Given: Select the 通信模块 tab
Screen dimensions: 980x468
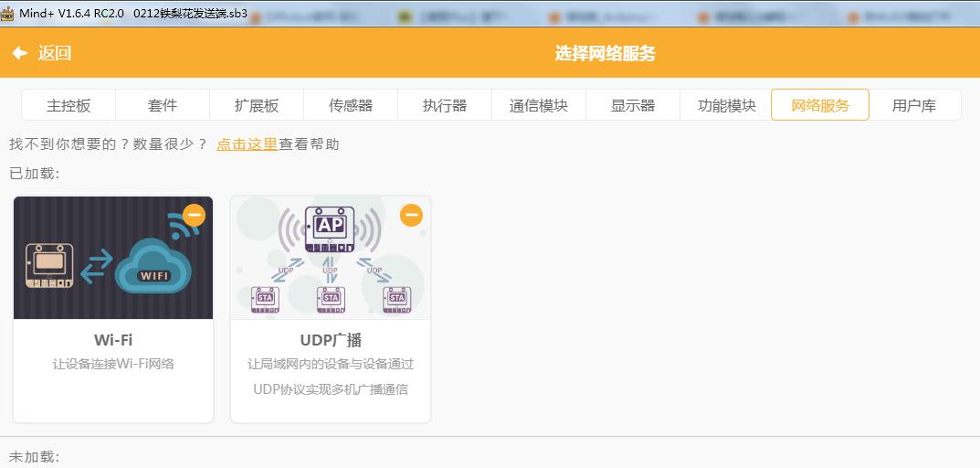Looking at the screenshot, I should [x=539, y=105].
